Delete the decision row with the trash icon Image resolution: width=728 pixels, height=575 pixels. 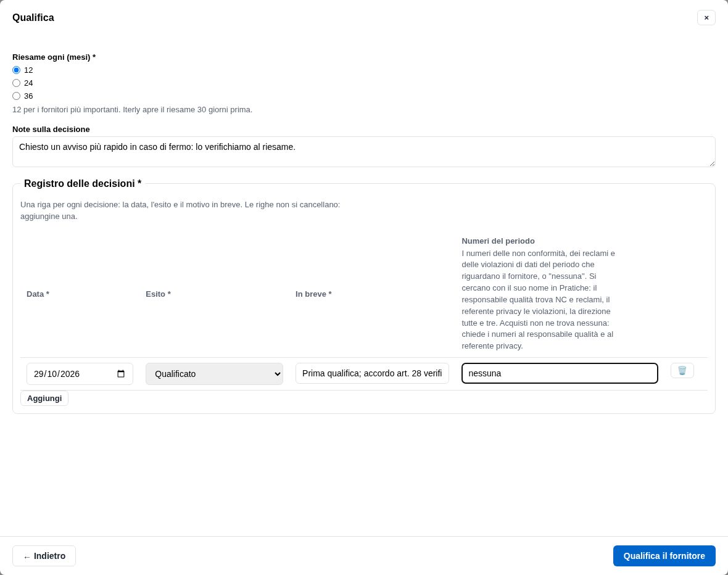coord(682,371)
